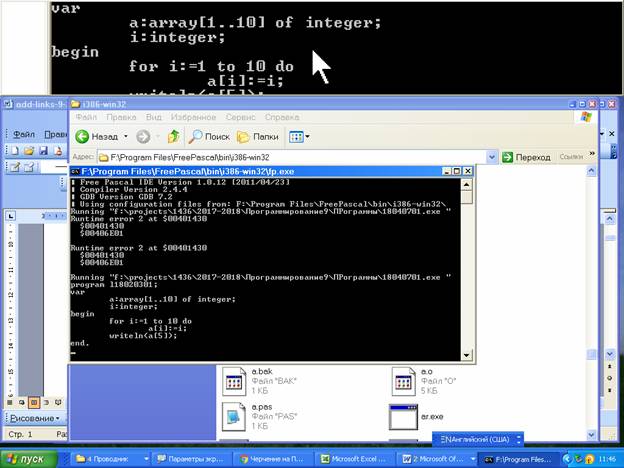This screenshot has width=624, height=468.
Task: Open Поиск search in Explorer toolbar
Action: coord(209,136)
